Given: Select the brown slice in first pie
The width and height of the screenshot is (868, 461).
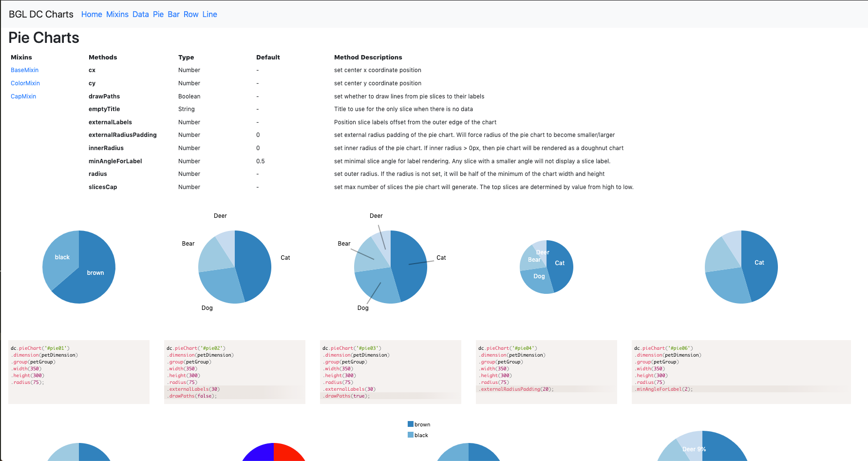Looking at the screenshot, I should (x=95, y=273).
